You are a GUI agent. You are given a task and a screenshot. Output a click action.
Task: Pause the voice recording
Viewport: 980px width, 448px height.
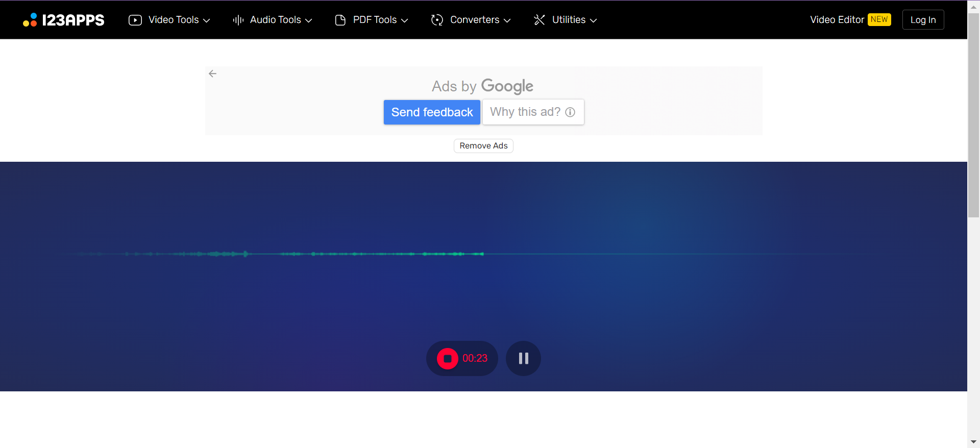click(523, 359)
